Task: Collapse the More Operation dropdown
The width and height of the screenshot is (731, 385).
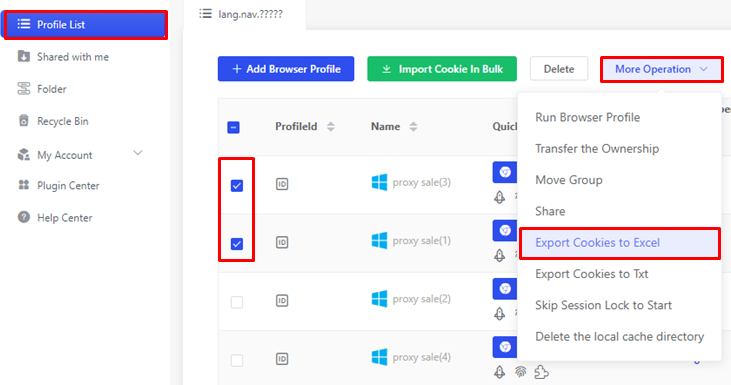Action: [662, 69]
